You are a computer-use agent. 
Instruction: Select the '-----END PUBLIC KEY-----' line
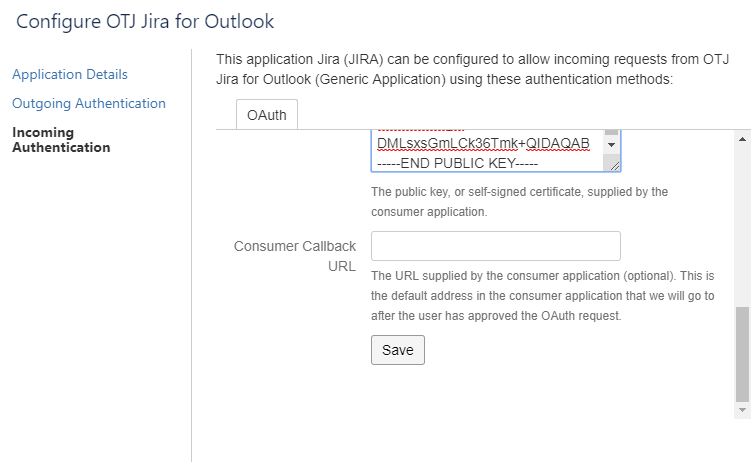(457, 164)
